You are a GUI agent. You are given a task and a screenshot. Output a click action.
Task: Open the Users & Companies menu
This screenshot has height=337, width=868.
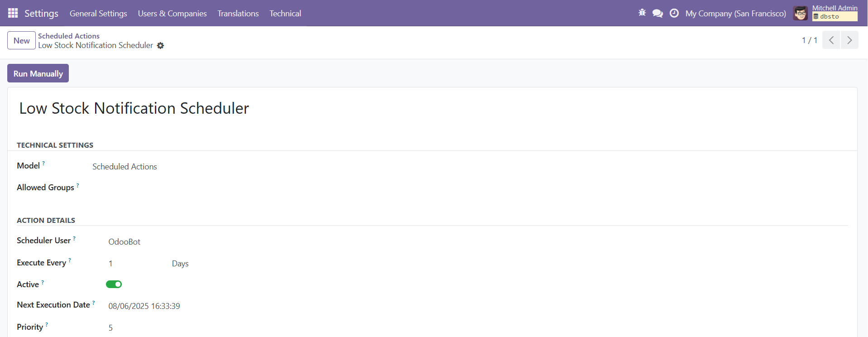point(172,14)
